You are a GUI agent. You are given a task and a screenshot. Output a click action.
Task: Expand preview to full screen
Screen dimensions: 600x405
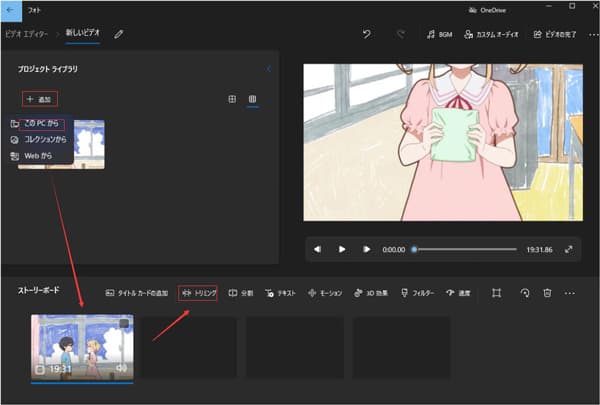click(569, 250)
